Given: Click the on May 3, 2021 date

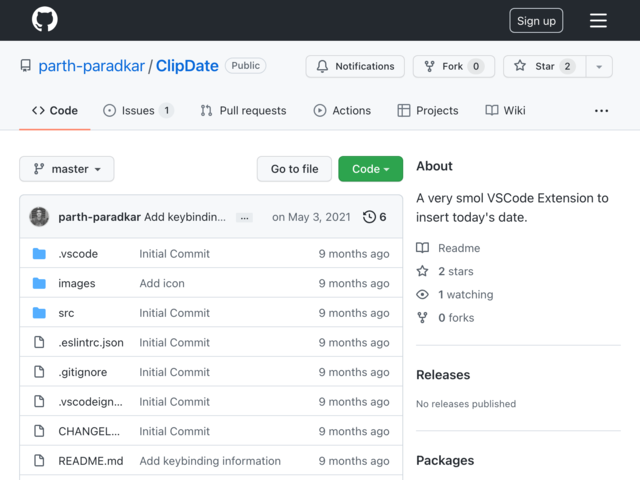Looking at the screenshot, I should pyautogui.click(x=311, y=217).
